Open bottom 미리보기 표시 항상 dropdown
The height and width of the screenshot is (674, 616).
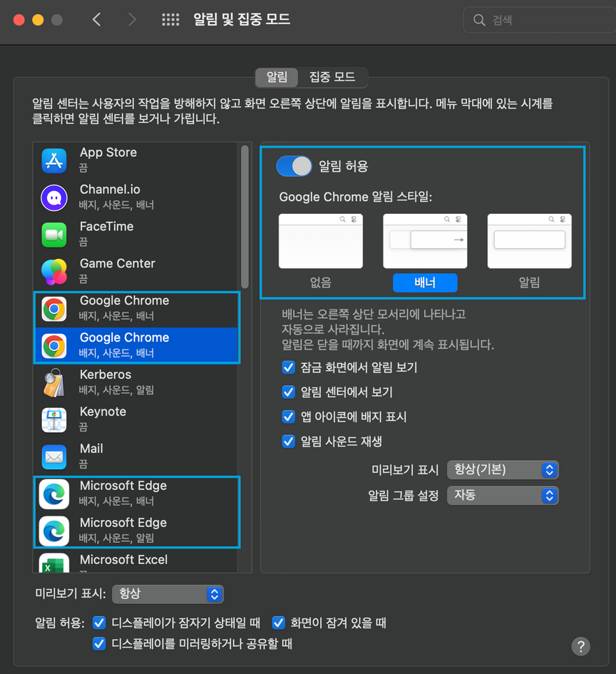click(168, 594)
